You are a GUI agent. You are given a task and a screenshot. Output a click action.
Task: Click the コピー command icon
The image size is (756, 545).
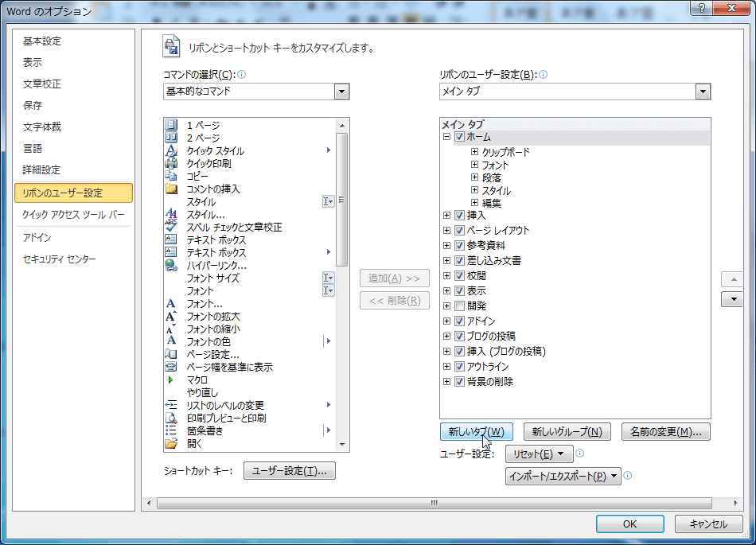tap(171, 176)
